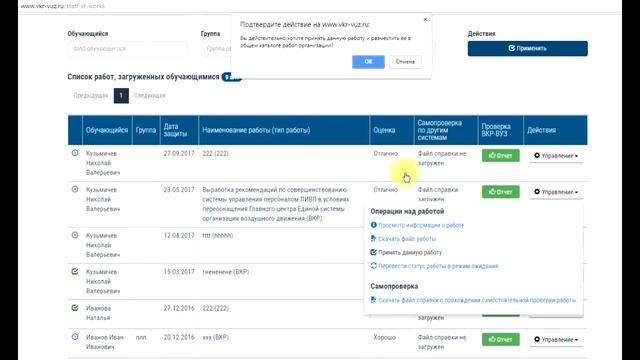Choose Принять данную работу menu item
Screen dimensions: 640x360
tap(410, 253)
